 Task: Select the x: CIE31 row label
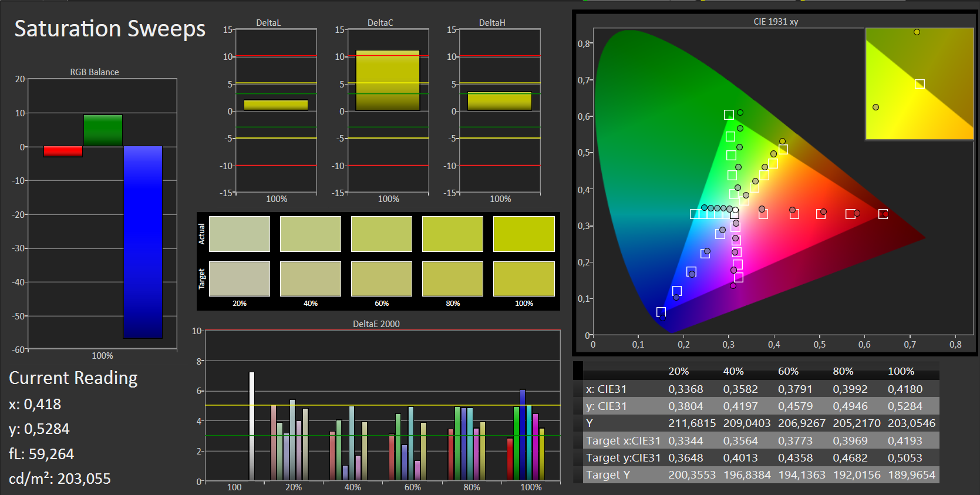(606, 389)
